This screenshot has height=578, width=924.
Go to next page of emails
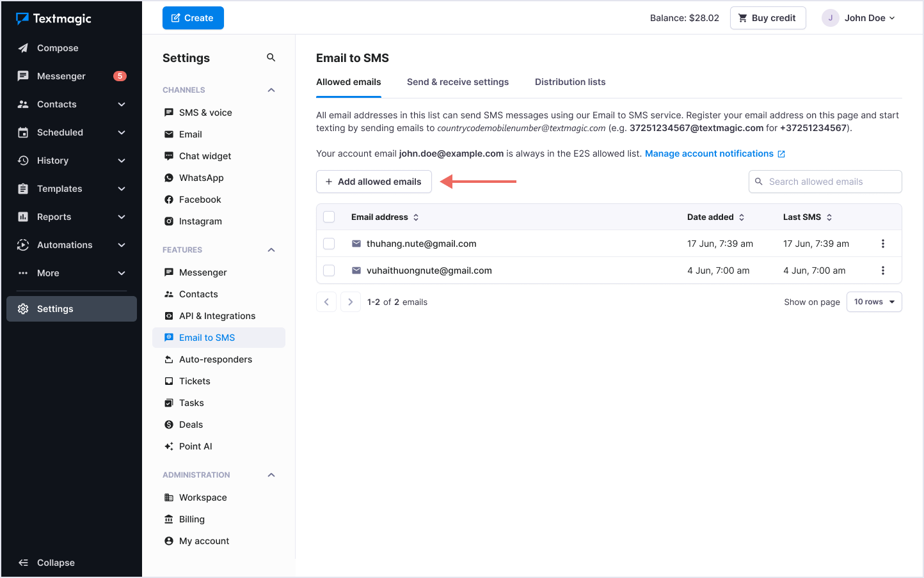pos(350,302)
